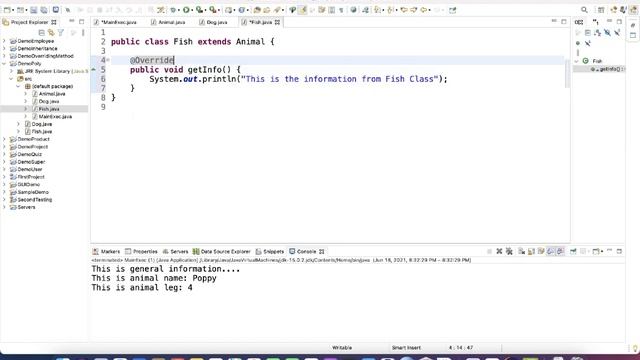
Task: Open the Markers tab in bottom panel
Action: [x=106, y=251]
